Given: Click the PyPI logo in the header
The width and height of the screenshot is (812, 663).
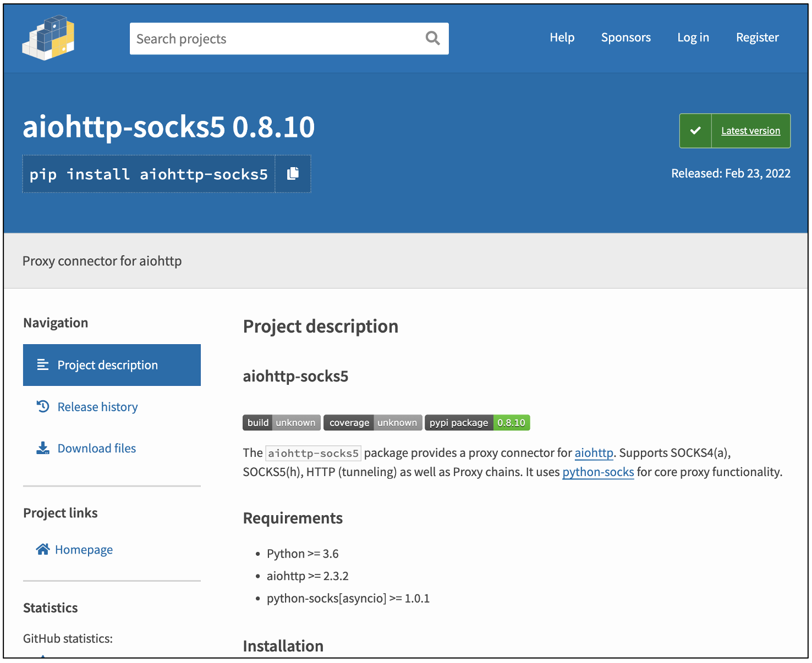Looking at the screenshot, I should pos(48,38).
